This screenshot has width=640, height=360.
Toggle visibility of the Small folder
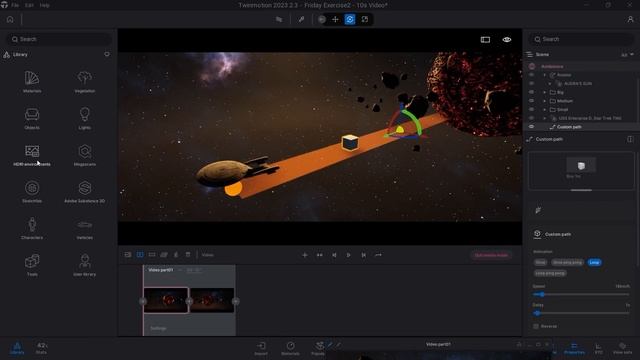531,109
